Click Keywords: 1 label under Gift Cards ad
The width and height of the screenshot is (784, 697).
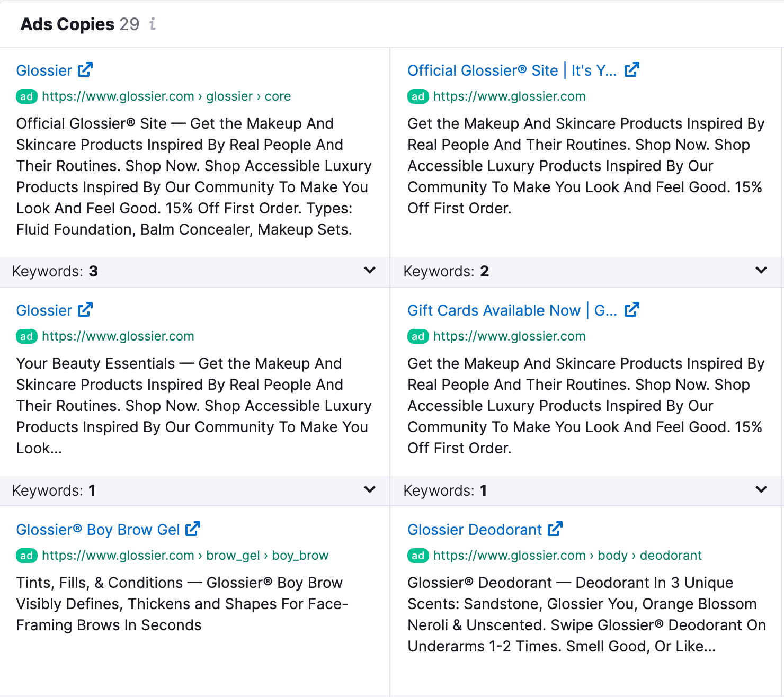[445, 490]
